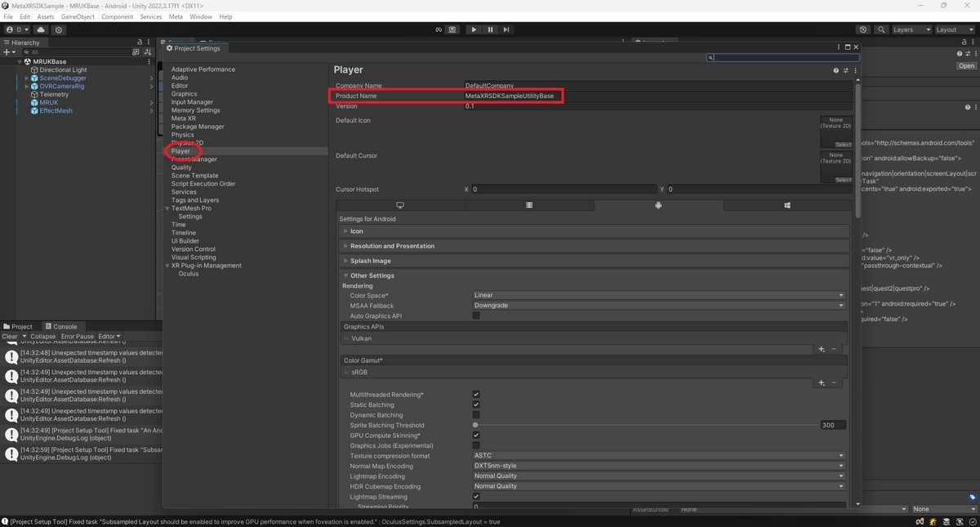Switch to the Dedicated Server platform tab

point(529,205)
